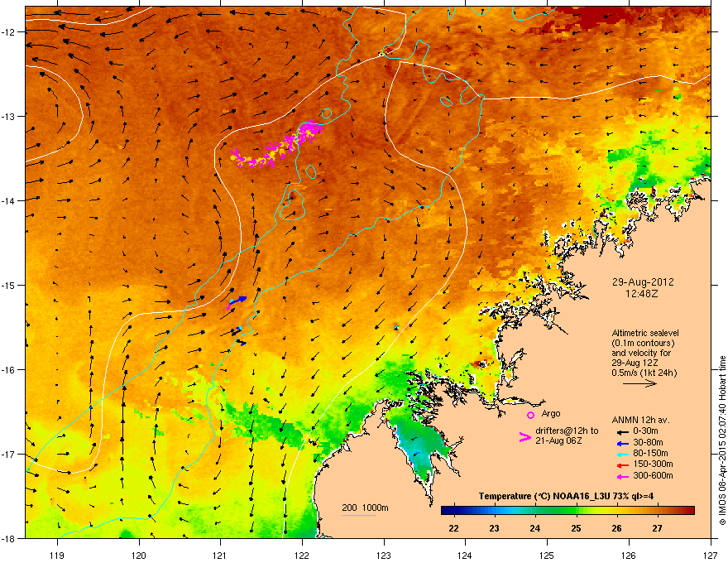The image size is (728, 563).
Task: Click the color bar value 22
Action: coord(453,528)
